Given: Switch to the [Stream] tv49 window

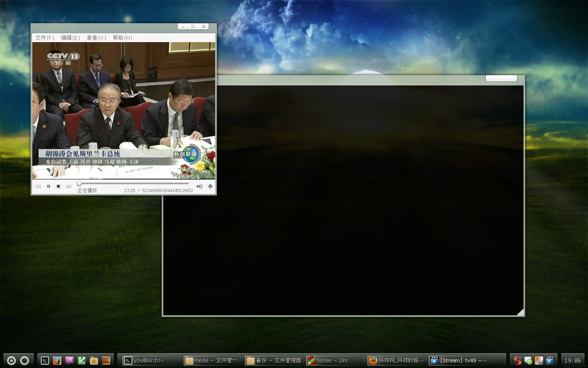Looking at the screenshot, I should 458,360.
